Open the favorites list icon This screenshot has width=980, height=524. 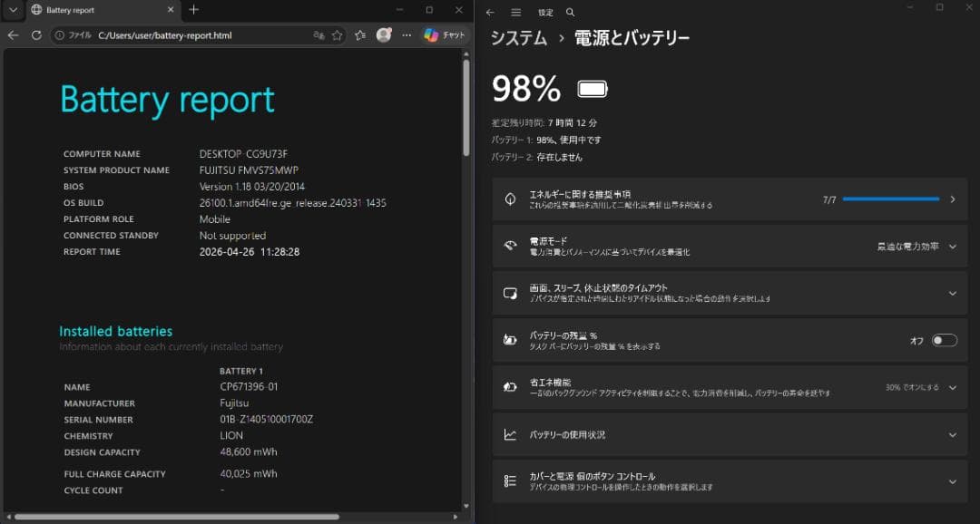pos(360,35)
